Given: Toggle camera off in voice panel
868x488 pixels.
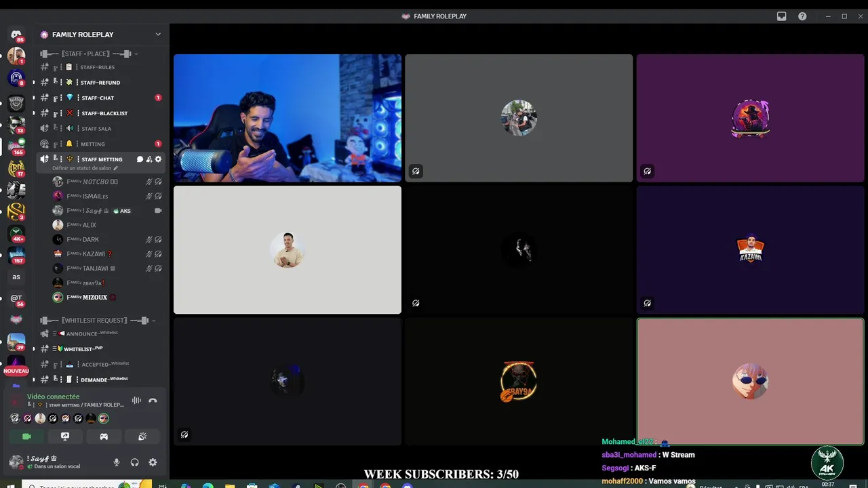Looking at the screenshot, I should [26, 436].
